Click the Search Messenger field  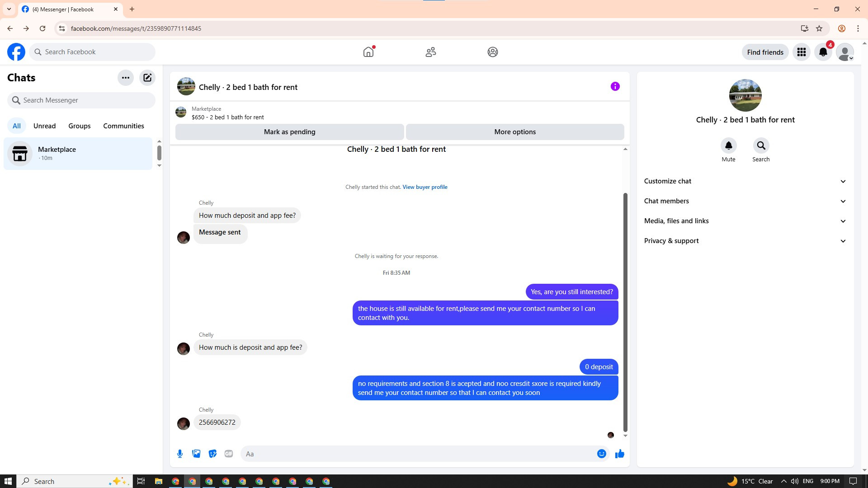pyautogui.click(x=81, y=100)
